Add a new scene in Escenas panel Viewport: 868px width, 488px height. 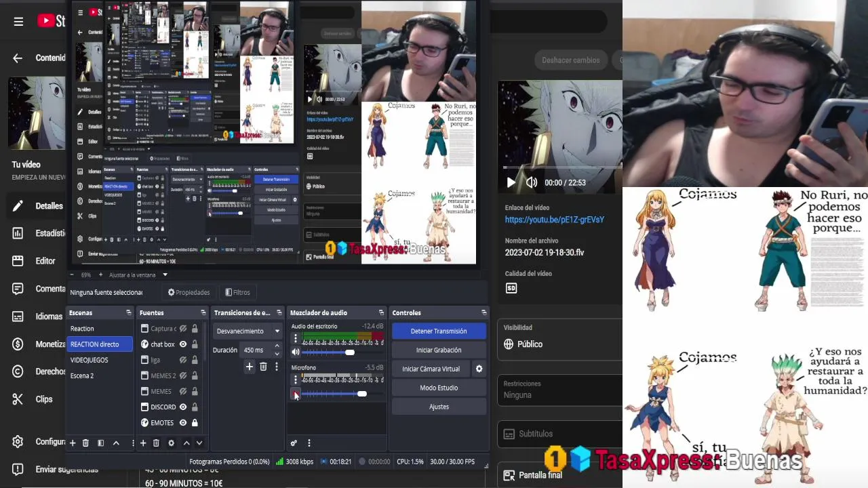tap(73, 443)
